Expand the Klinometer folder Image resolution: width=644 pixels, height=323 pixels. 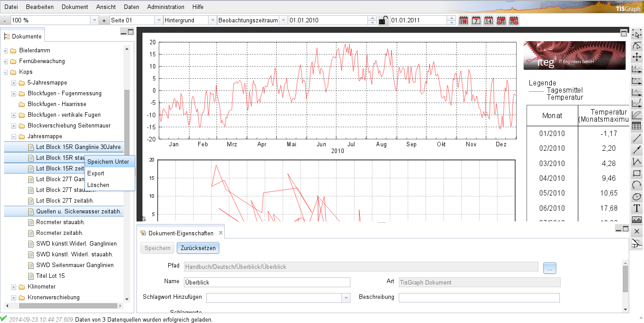tap(14, 287)
